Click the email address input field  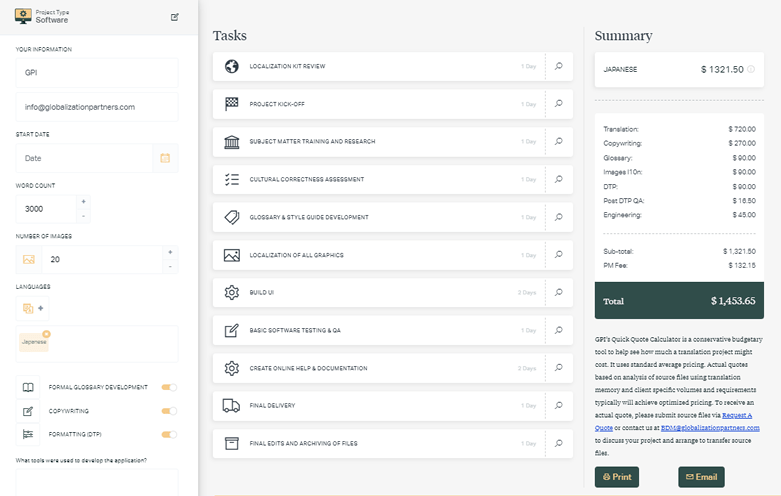click(97, 106)
